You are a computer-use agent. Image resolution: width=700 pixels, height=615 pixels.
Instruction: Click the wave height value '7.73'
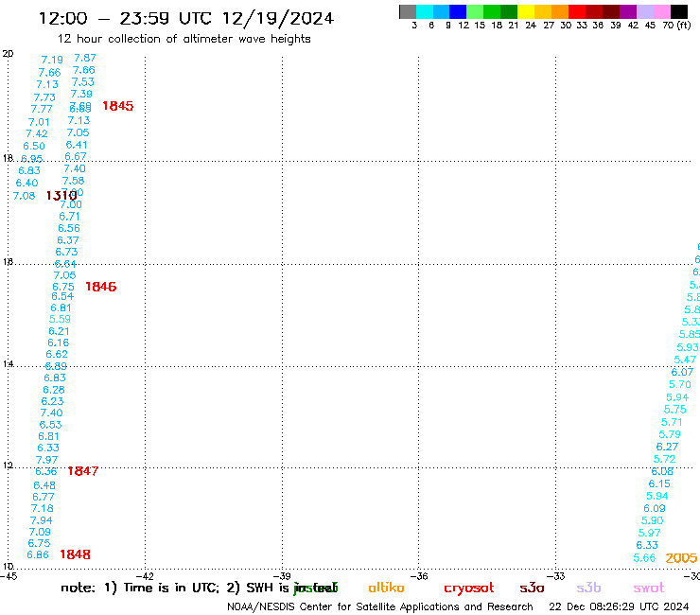pos(44,97)
